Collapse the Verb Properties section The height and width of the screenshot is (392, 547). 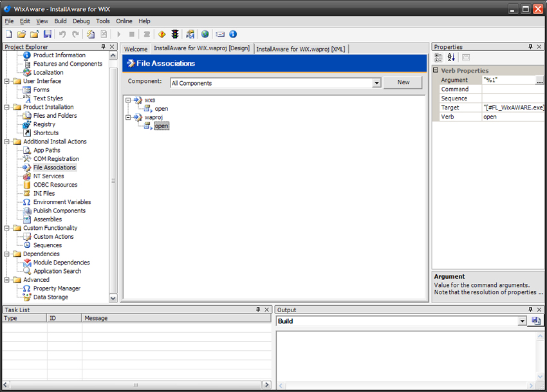click(x=436, y=70)
